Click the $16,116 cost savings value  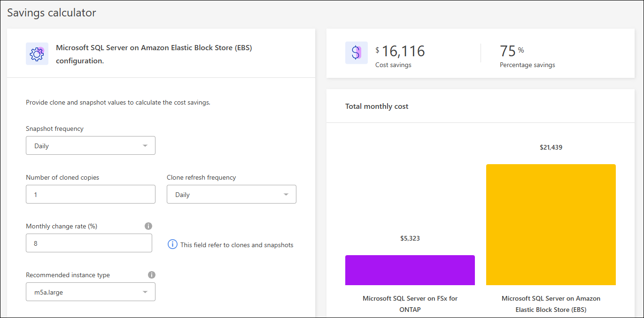point(403,51)
